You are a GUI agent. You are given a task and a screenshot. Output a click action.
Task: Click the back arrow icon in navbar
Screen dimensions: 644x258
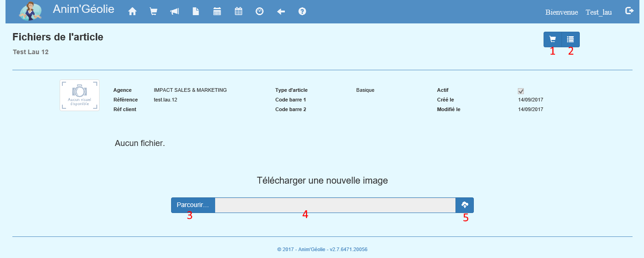coord(281,12)
